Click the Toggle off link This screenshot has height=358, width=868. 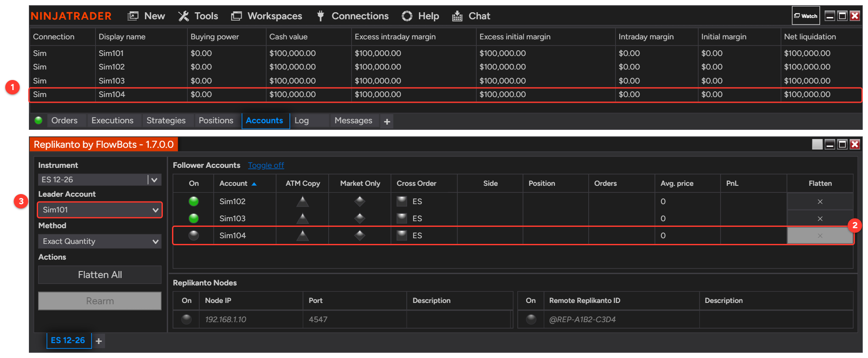pyautogui.click(x=266, y=165)
